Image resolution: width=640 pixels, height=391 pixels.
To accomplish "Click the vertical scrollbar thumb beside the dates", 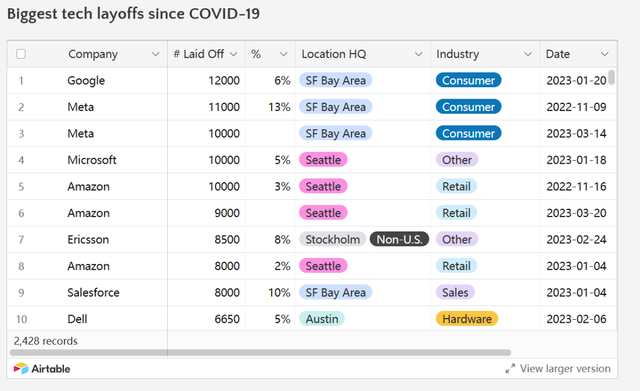I will (x=611, y=77).
